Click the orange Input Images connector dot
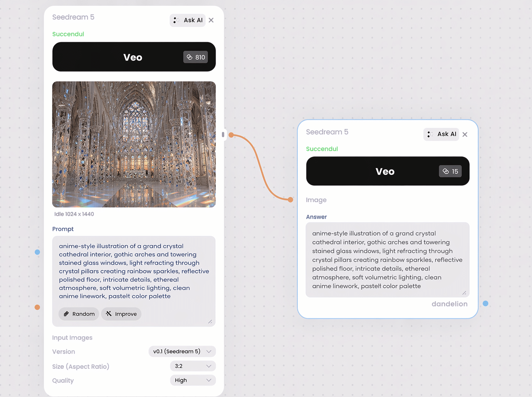Screen dimensions: 532x397 point(37,307)
